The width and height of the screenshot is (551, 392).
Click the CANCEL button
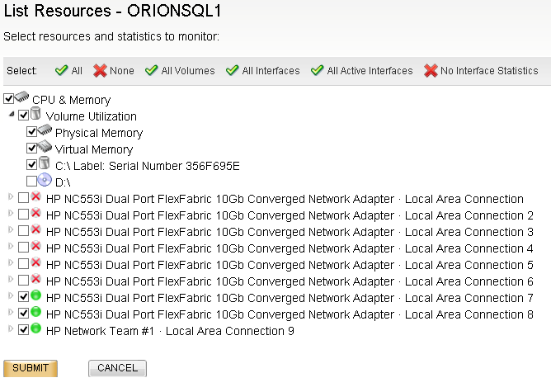point(117,368)
